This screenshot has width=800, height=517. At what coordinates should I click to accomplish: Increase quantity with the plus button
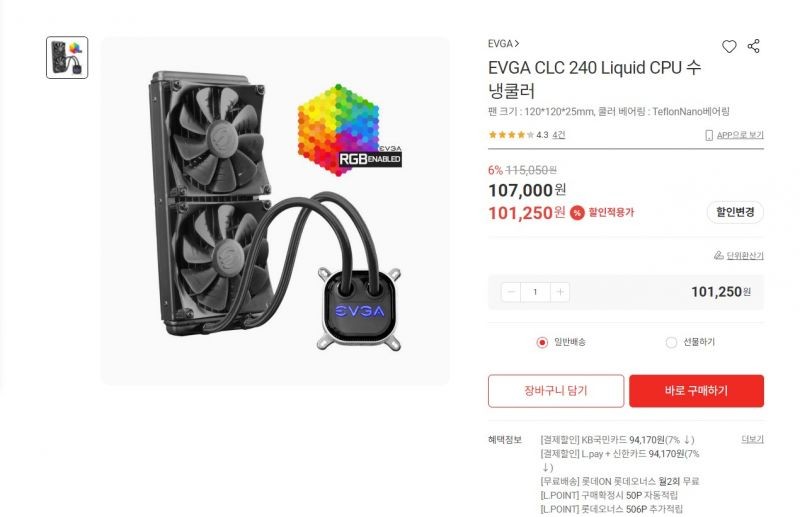coord(560,292)
